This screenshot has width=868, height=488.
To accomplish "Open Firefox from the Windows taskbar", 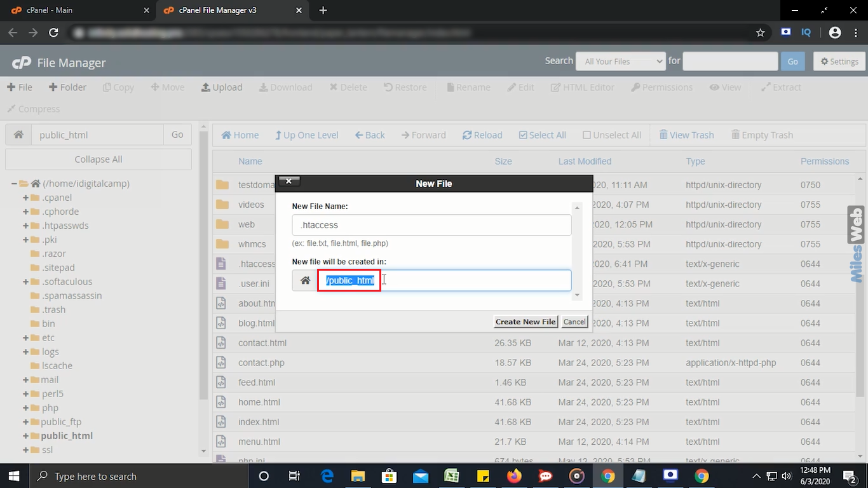I will (514, 476).
